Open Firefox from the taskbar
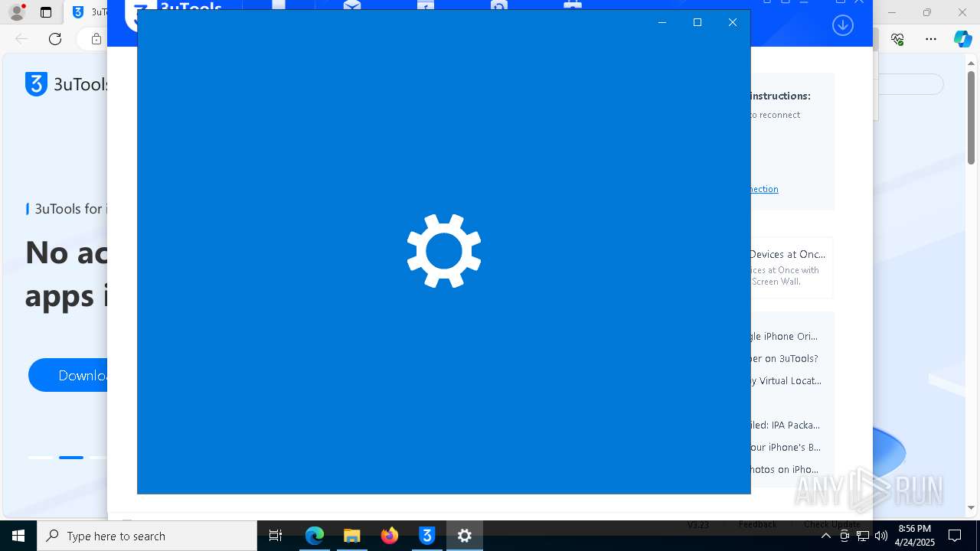Viewport: 980px width, 551px height. (390, 536)
